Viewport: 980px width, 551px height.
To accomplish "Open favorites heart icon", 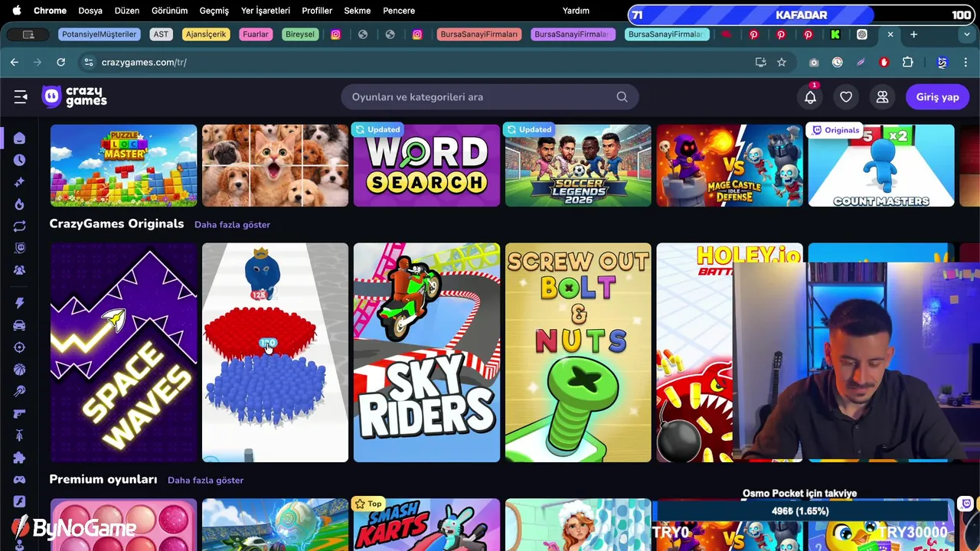I will (846, 97).
